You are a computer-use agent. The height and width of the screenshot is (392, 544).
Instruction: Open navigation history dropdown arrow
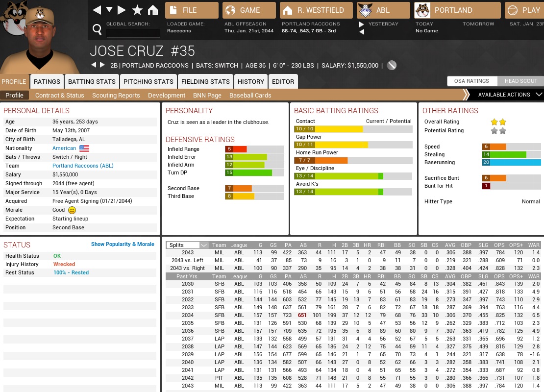[109, 10]
